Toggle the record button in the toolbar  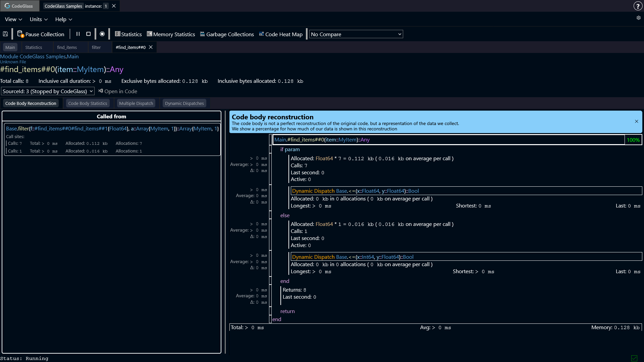click(x=102, y=34)
